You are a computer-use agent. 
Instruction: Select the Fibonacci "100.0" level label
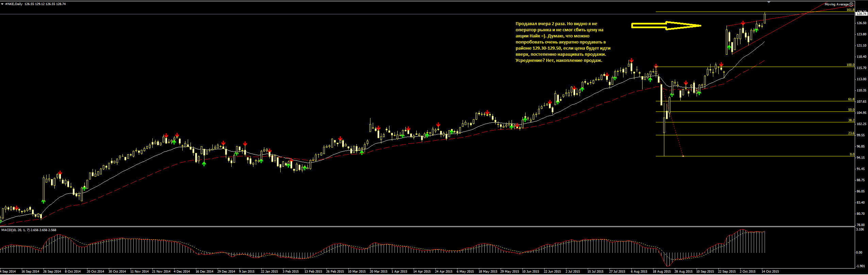click(850, 65)
